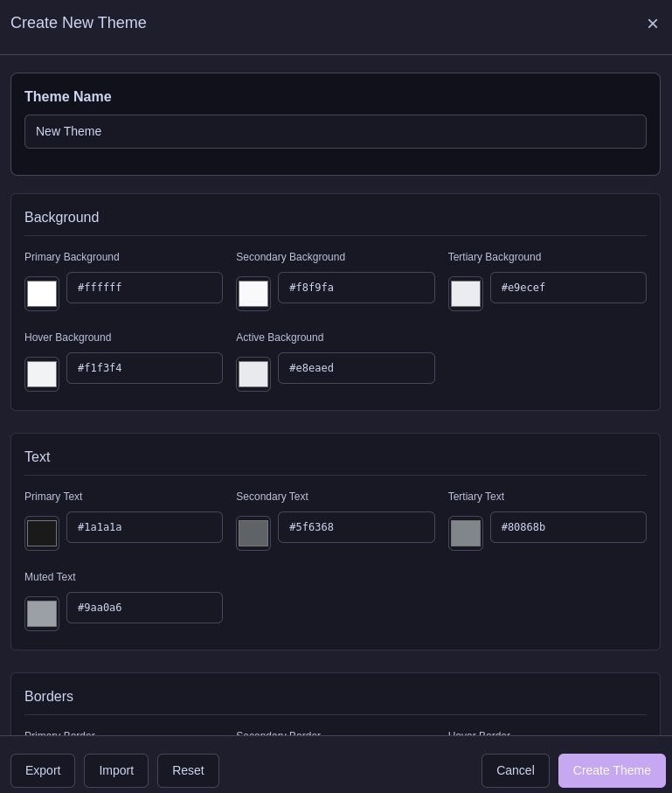
Task: Open the Secondary Text color swatch
Action: [x=253, y=533]
